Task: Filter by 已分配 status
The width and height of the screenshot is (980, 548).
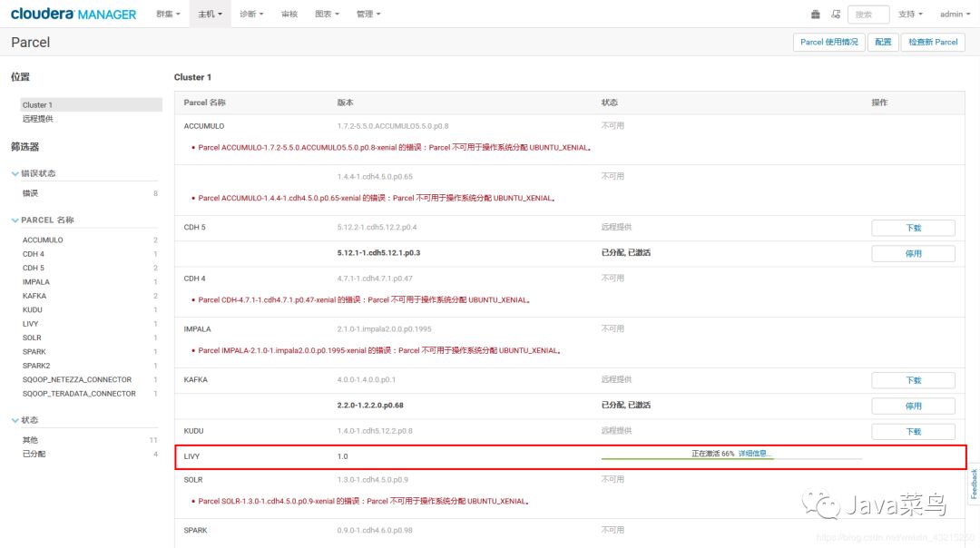Action: 34,454
